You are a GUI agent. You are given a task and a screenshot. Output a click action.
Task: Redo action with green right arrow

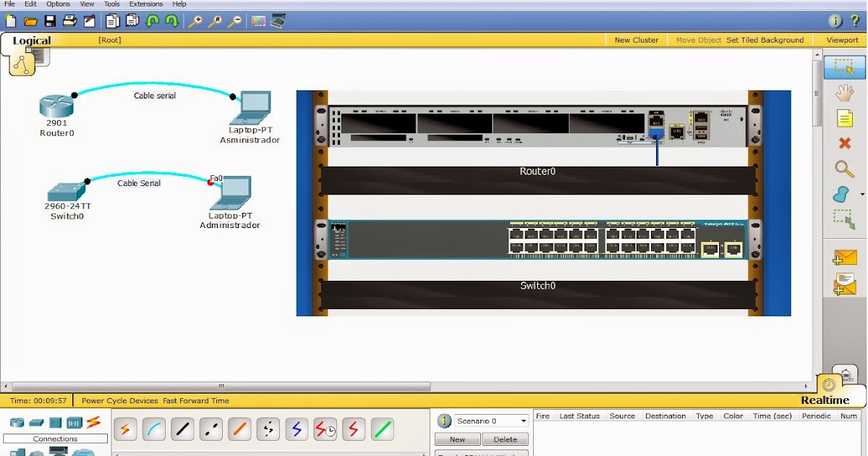point(172,21)
